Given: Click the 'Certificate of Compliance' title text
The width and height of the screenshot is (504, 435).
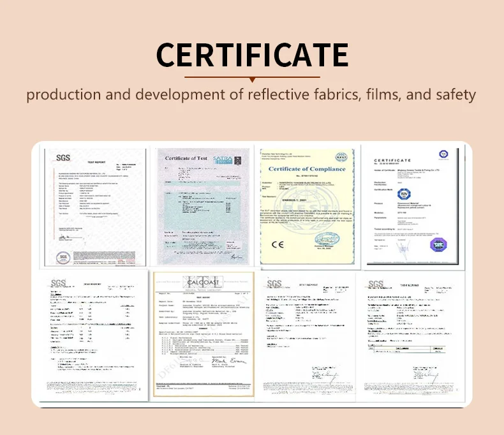Looking at the screenshot, I should [x=307, y=169].
